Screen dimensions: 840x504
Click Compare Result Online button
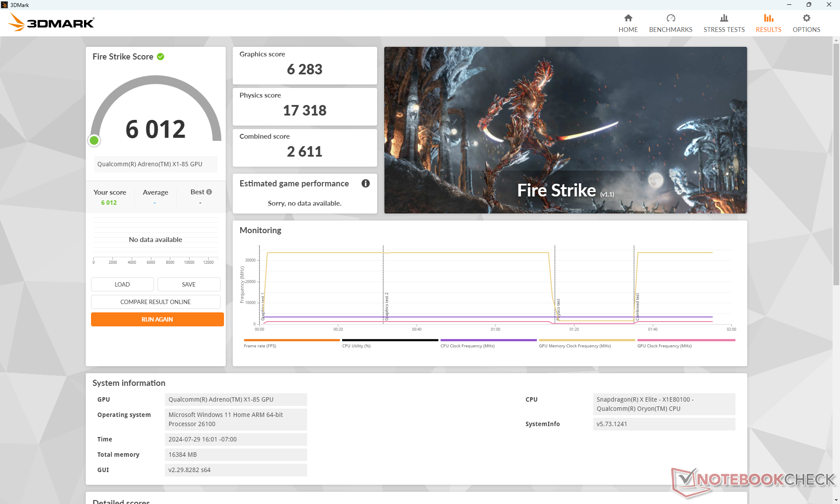155,302
